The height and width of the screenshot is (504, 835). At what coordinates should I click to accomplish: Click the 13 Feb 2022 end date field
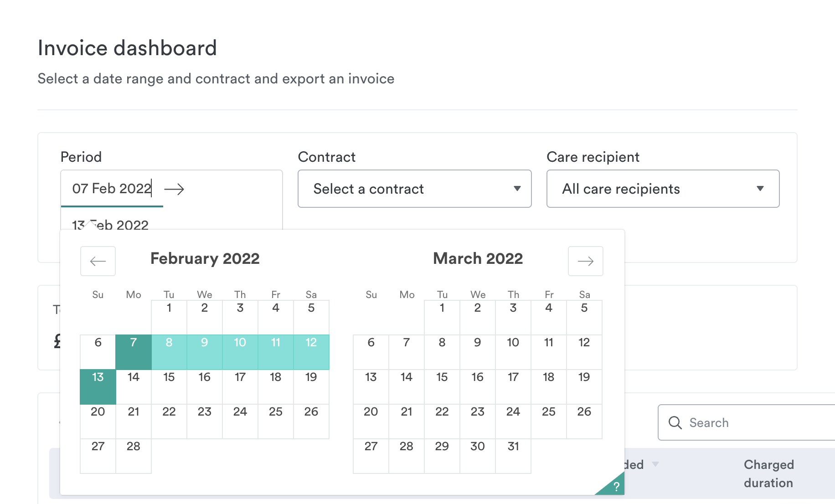pyautogui.click(x=110, y=225)
